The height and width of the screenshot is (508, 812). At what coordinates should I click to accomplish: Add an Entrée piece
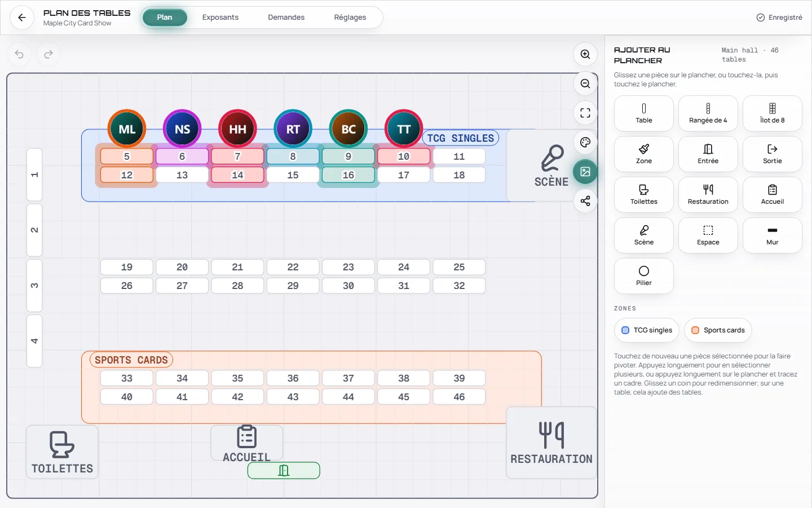click(708, 154)
